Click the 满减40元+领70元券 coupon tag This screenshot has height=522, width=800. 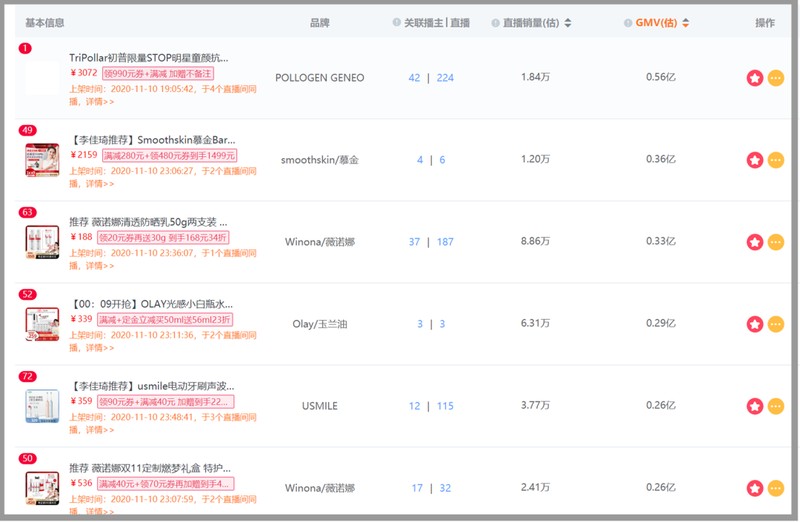[x=166, y=484]
